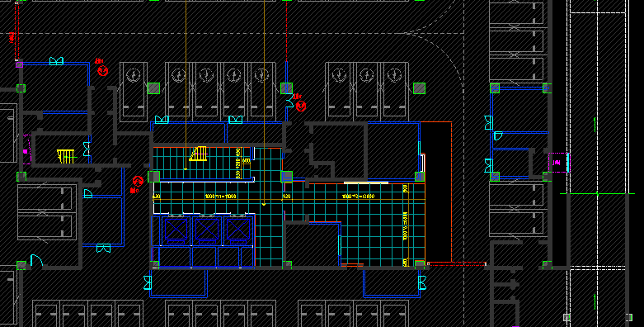Select the 1000*12=12000 dimension text

point(358,197)
